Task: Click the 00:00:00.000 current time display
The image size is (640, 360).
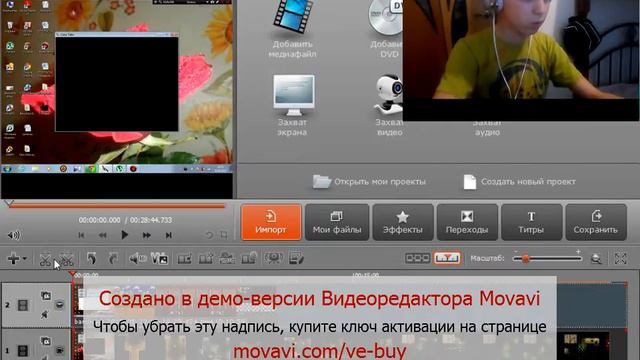Action: [x=100, y=220]
